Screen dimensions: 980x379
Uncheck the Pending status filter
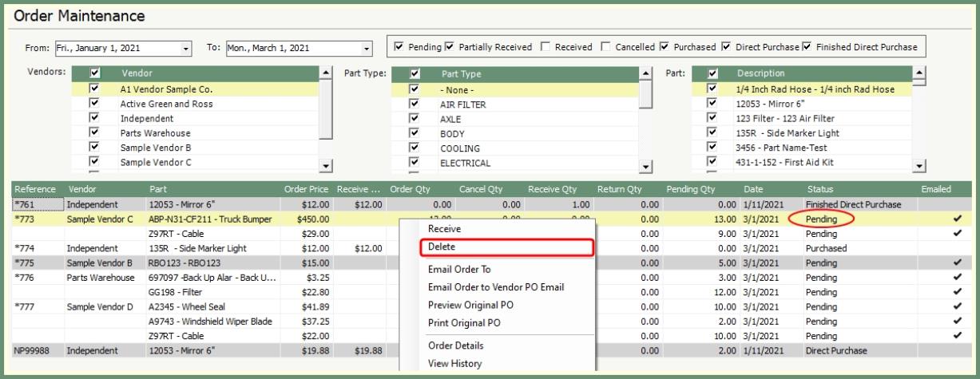[399, 47]
